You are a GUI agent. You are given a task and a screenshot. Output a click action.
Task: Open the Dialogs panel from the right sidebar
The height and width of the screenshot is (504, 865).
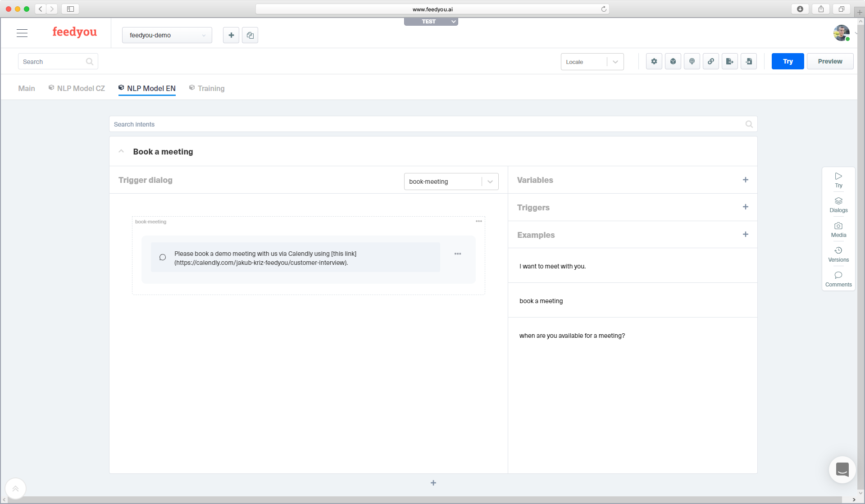click(x=838, y=205)
